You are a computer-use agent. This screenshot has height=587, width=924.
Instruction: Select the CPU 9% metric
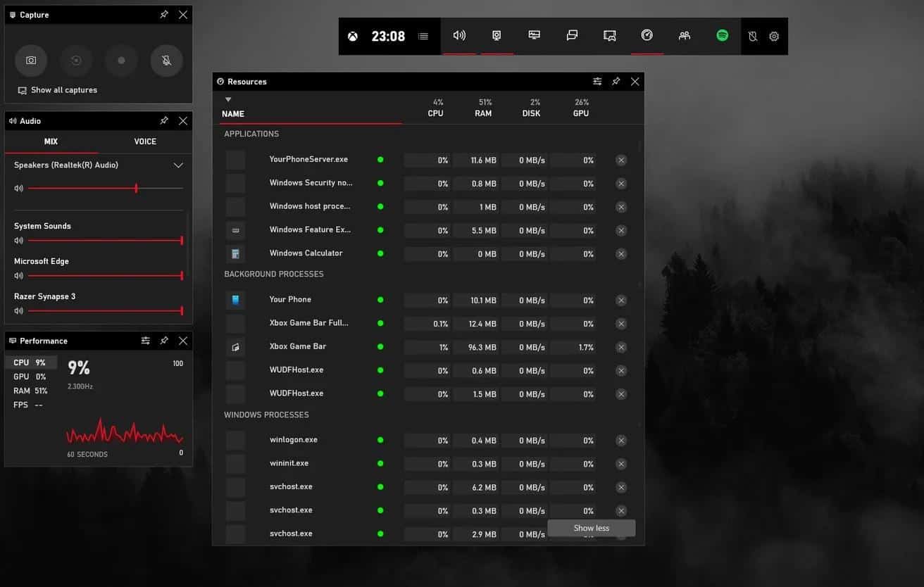pos(31,362)
